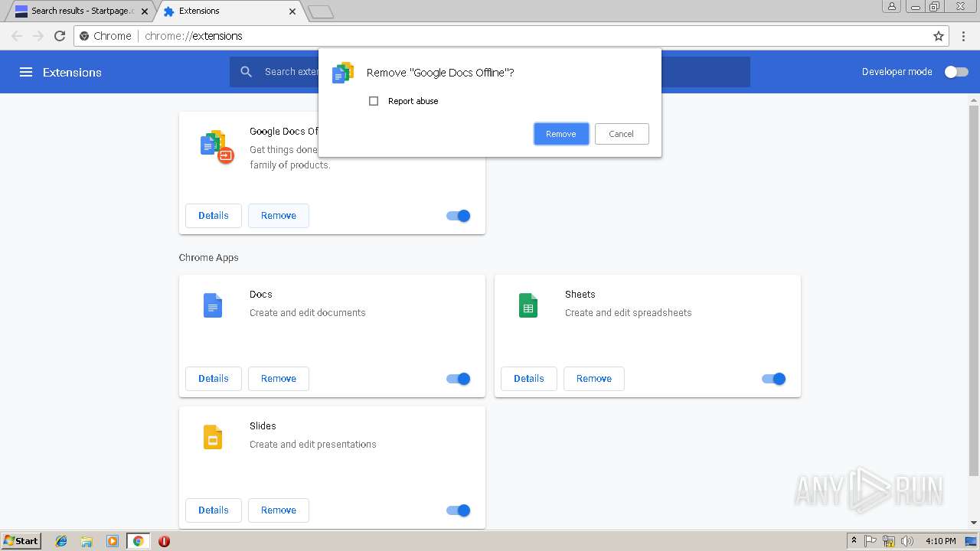Click the Chrome Apps section heading

click(x=209, y=258)
